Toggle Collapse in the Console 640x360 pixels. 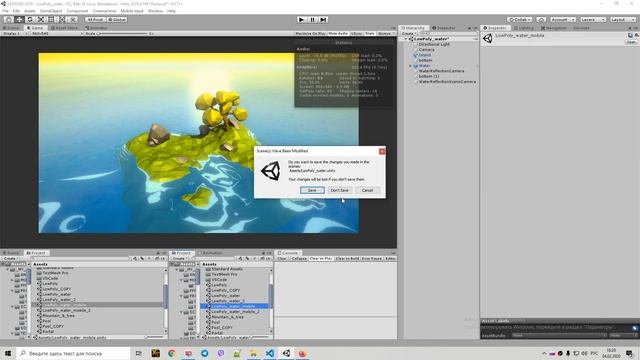(299, 258)
